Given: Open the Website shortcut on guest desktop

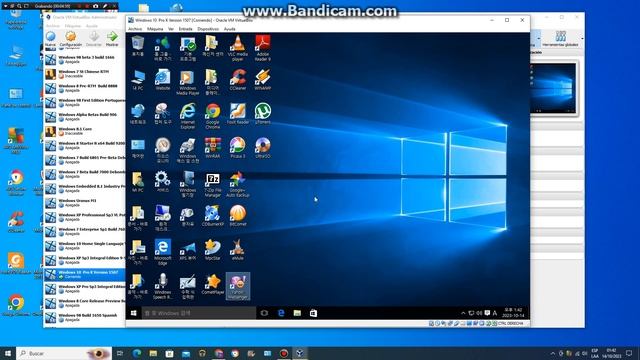Looking at the screenshot, I should pyautogui.click(x=162, y=80).
